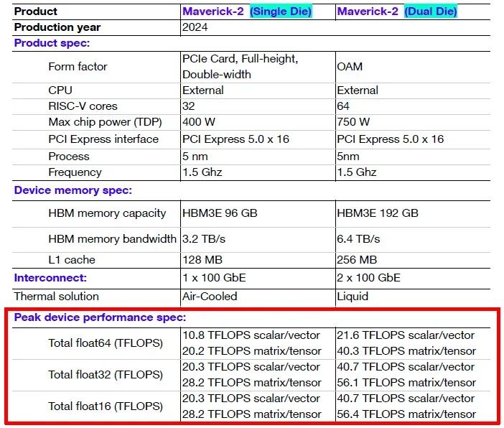
Task: Select the Air-Cooled thermal solution cell
Action: pyautogui.click(x=210, y=297)
